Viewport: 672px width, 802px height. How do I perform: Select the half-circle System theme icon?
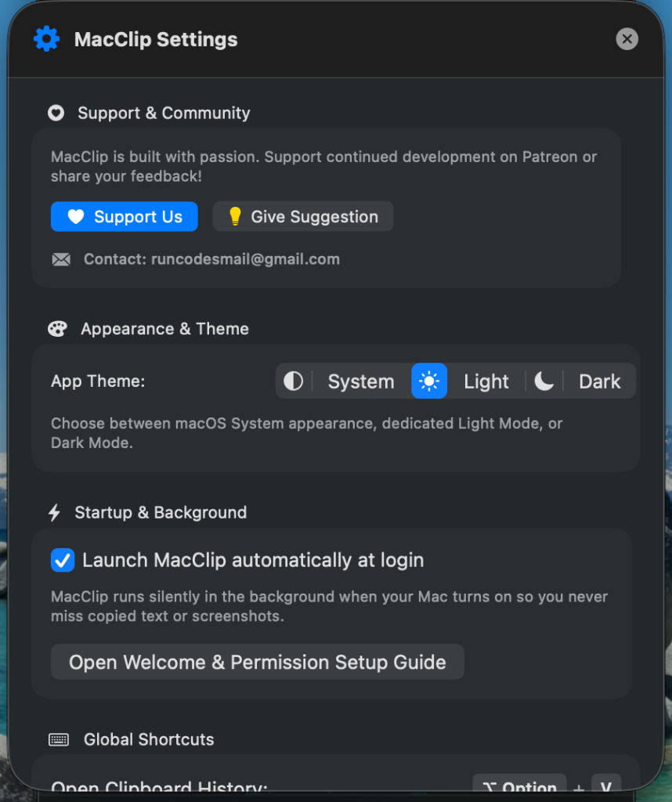pos(294,381)
